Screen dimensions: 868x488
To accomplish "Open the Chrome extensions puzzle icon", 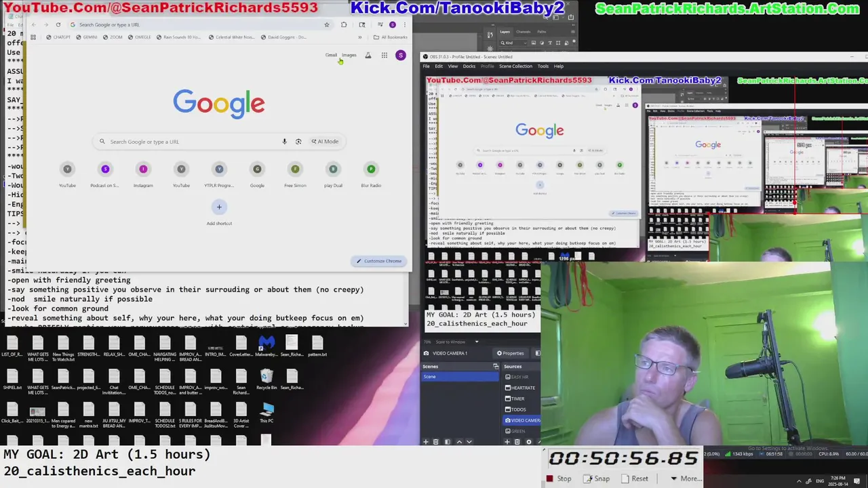I will point(344,24).
